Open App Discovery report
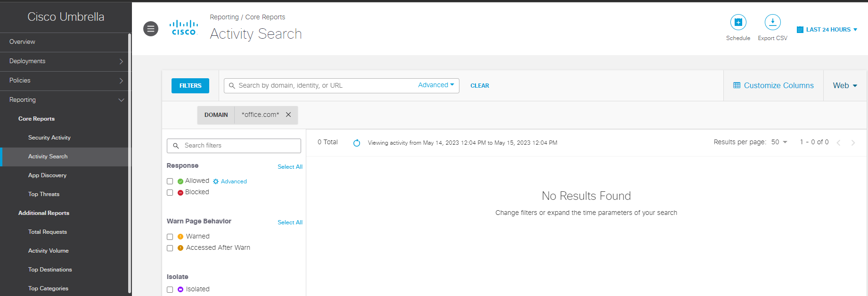868x296 pixels. pos(47,175)
